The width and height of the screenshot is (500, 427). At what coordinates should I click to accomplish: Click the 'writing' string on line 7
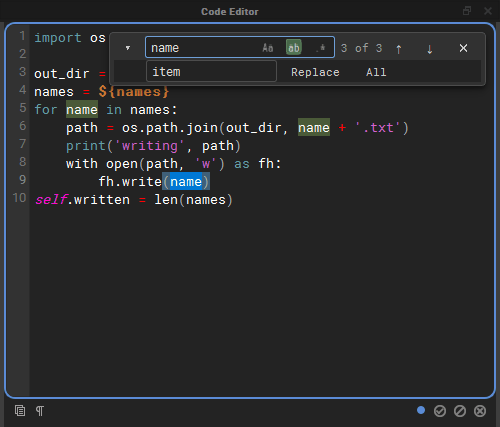149,146
